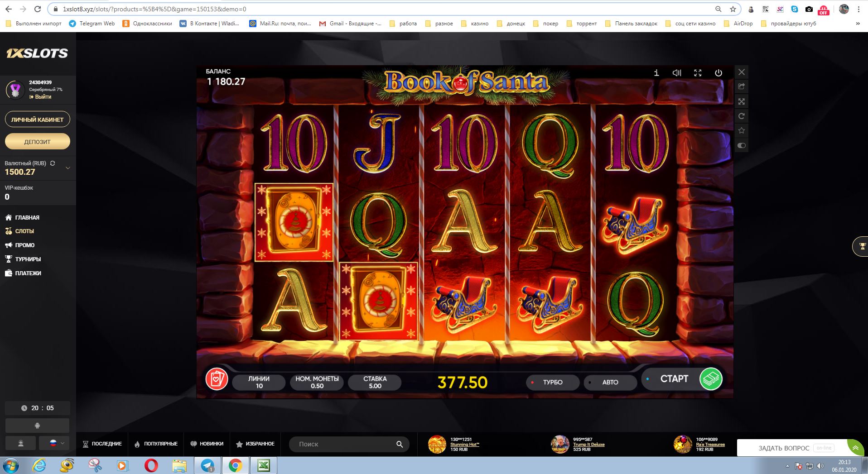Open ЛИЧНЫЙ КАБИНЕТ account page

point(38,120)
